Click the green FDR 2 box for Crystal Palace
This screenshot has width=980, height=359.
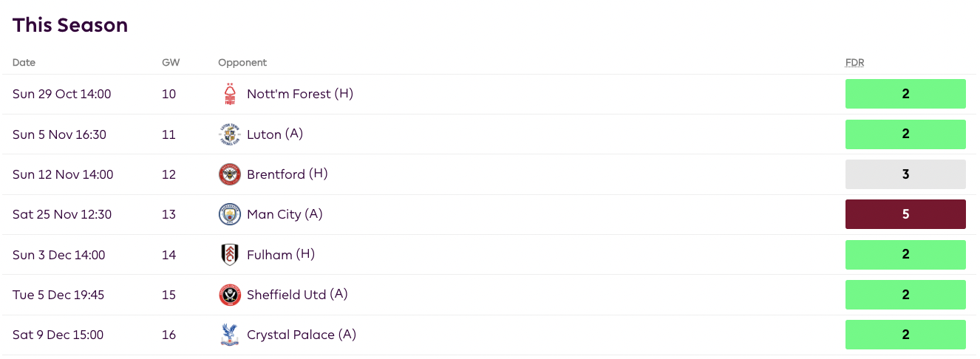(x=905, y=335)
